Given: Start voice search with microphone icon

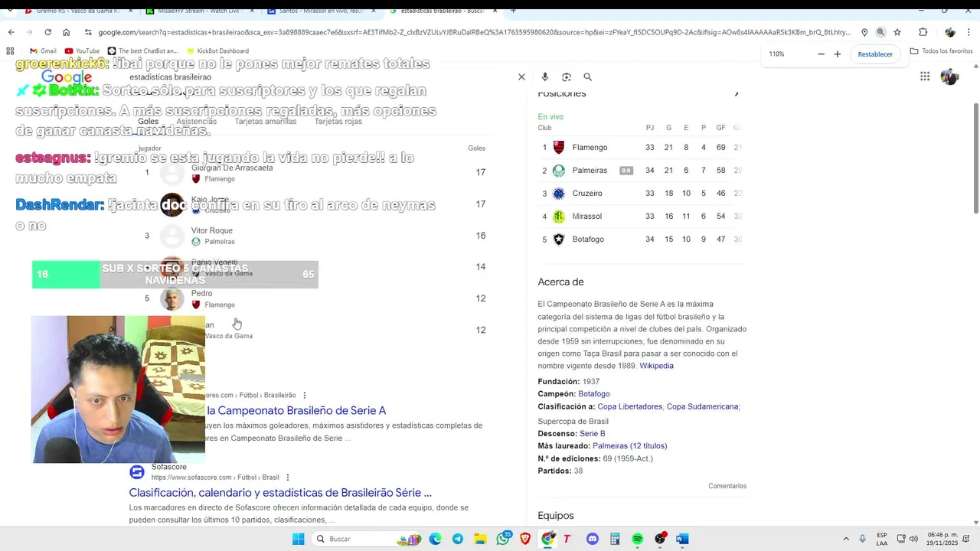Looking at the screenshot, I should (x=544, y=77).
